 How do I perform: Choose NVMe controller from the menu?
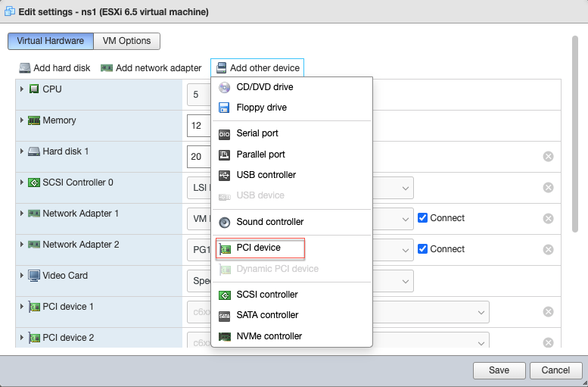tap(292, 336)
